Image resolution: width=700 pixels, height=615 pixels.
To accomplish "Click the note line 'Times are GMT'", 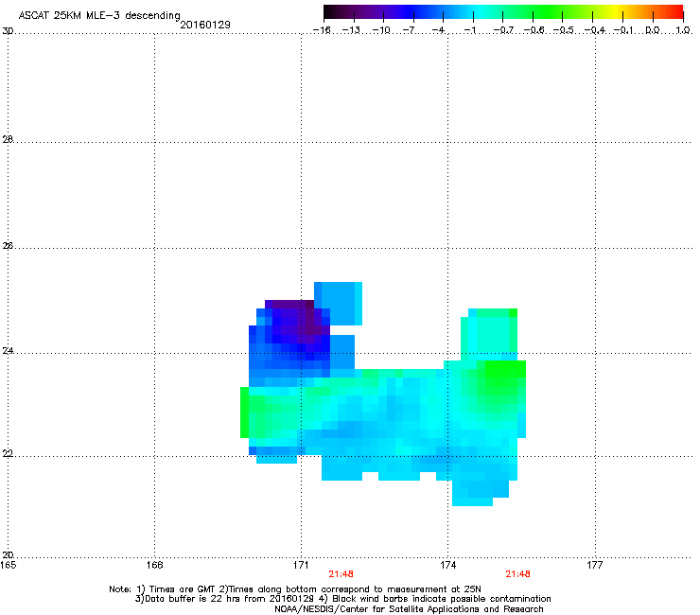I will [183, 589].
